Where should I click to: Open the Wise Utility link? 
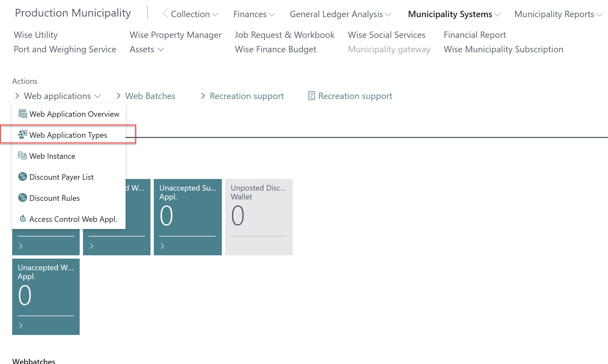pos(36,35)
